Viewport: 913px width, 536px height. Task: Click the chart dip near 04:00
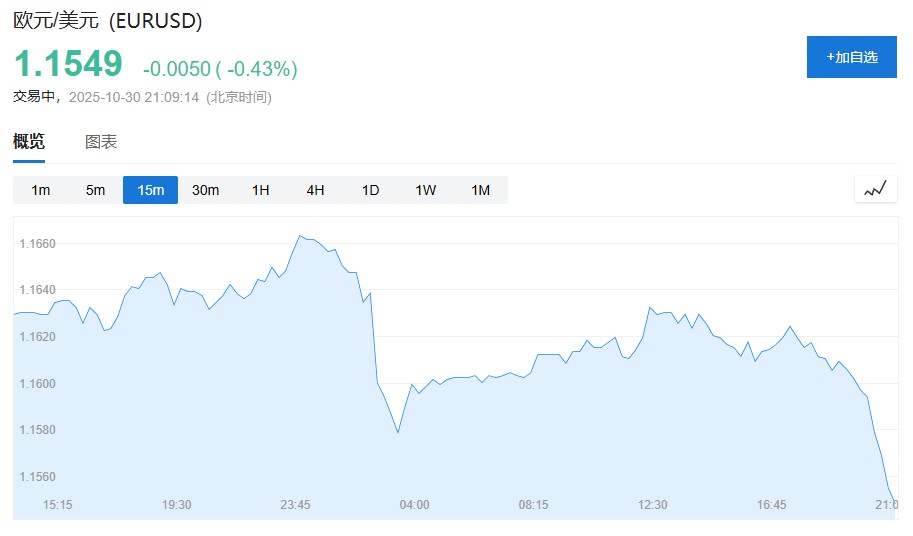398,432
